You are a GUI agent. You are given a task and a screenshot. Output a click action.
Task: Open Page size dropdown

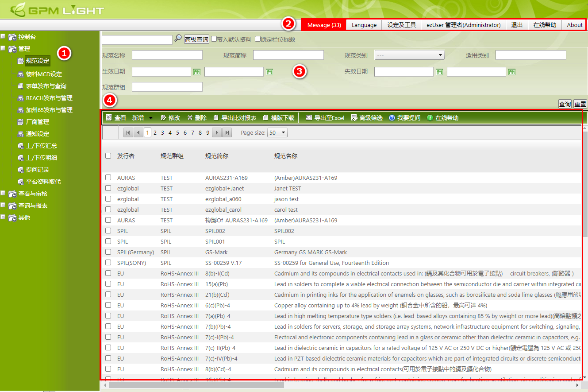(x=277, y=132)
